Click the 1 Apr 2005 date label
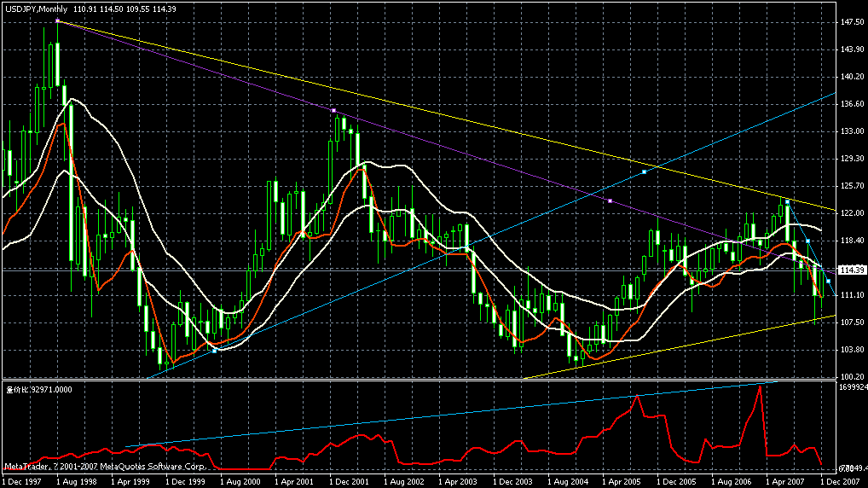Screen dimensions: 868x488 [622, 482]
